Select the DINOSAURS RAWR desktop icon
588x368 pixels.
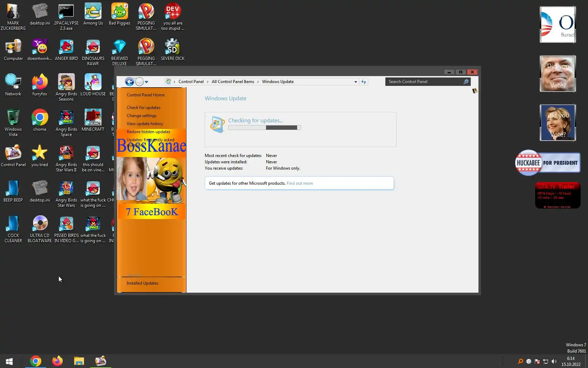(93, 52)
